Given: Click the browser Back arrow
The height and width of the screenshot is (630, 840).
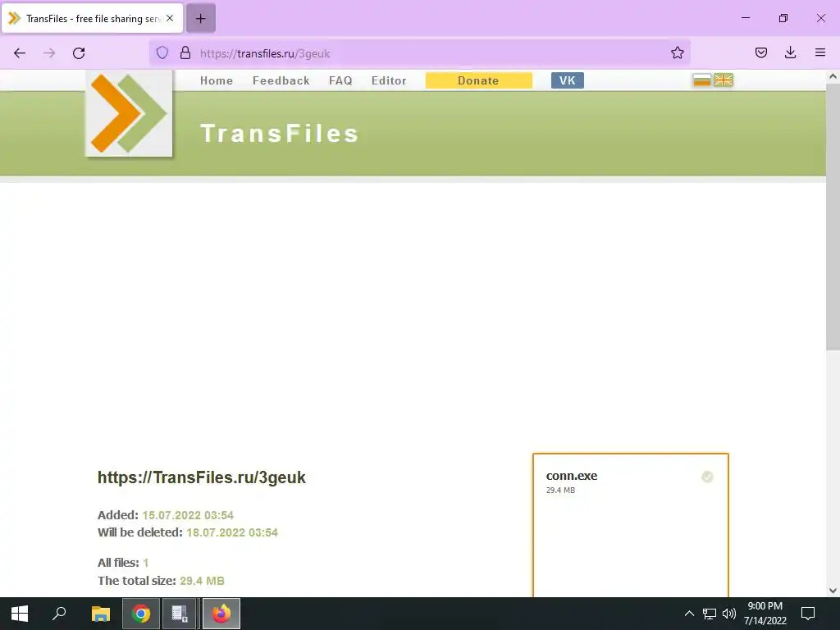Looking at the screenshot, I should point(20,53).
